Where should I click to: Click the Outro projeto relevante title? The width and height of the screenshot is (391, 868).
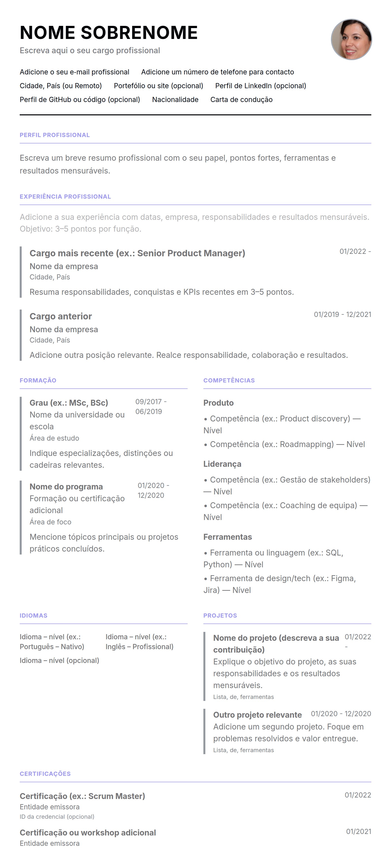[257, 715]
